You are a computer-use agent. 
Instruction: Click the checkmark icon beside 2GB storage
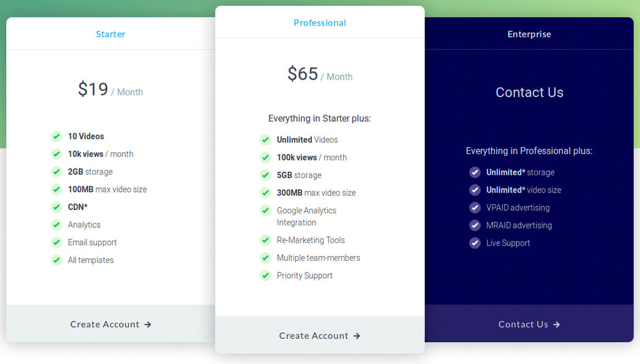(x=57, y=171)
